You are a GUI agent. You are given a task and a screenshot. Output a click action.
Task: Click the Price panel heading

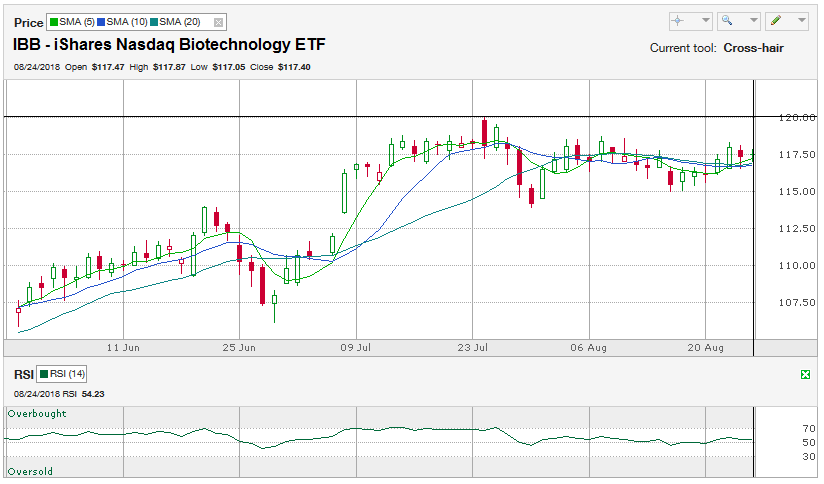coord(28,23)
